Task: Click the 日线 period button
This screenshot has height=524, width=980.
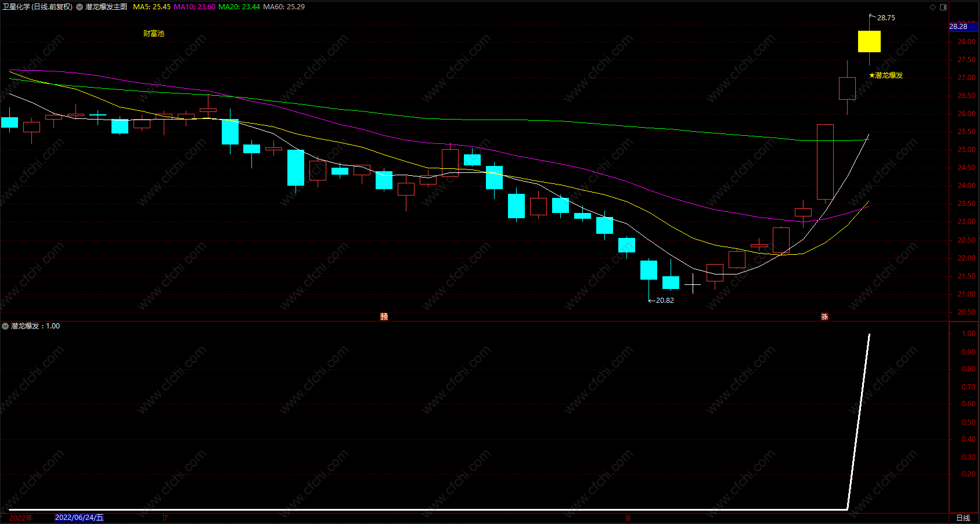Action: (x=963, y=518)
